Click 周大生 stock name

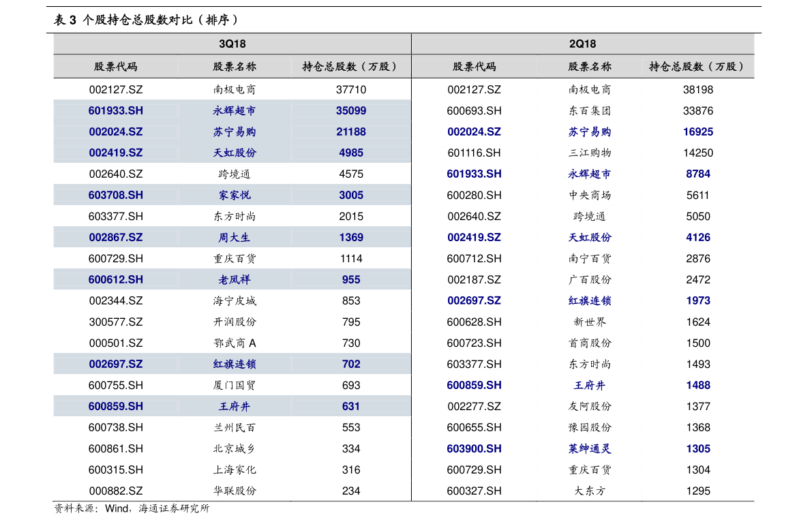point(235,238)
